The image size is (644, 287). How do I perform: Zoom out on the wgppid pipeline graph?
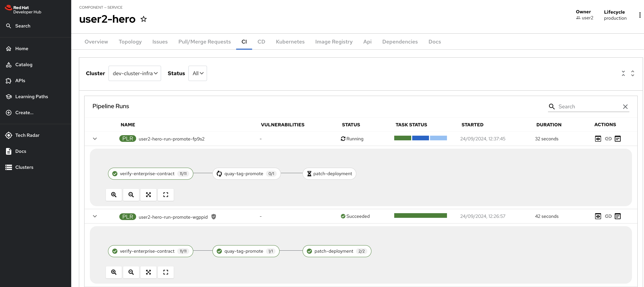click(131, 272)
